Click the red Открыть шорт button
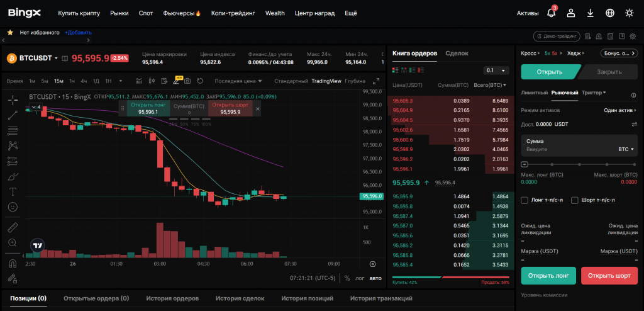Screen dimensions: 644x311 [x=609, y=276]
